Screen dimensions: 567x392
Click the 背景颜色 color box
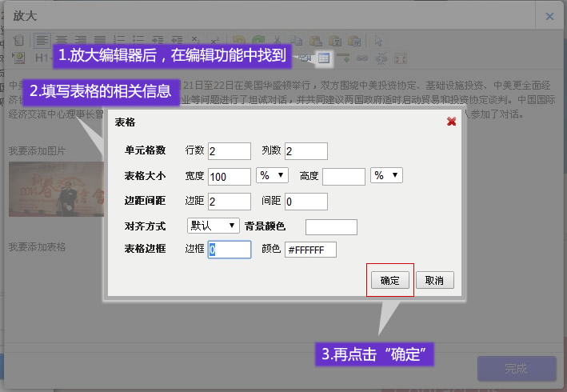click(x=330, y=227)
